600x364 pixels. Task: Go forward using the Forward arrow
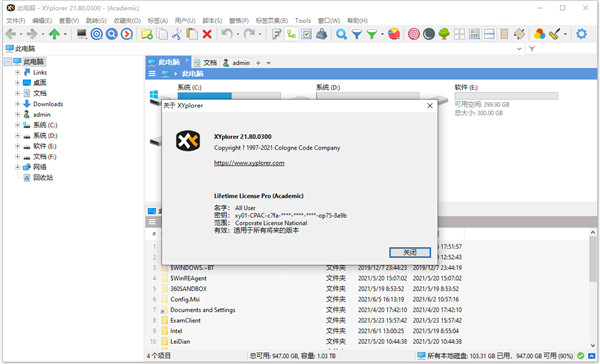click(32, 34)
